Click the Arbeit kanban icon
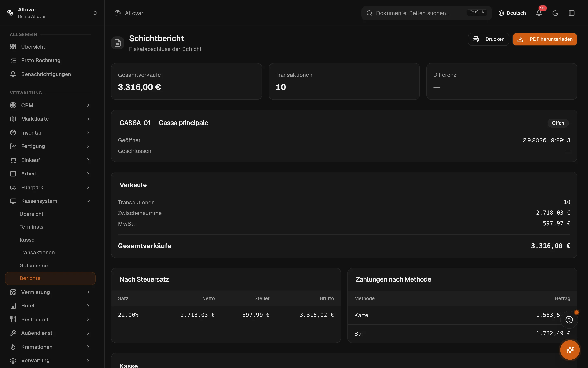The image size is (588, 368). 13,174
